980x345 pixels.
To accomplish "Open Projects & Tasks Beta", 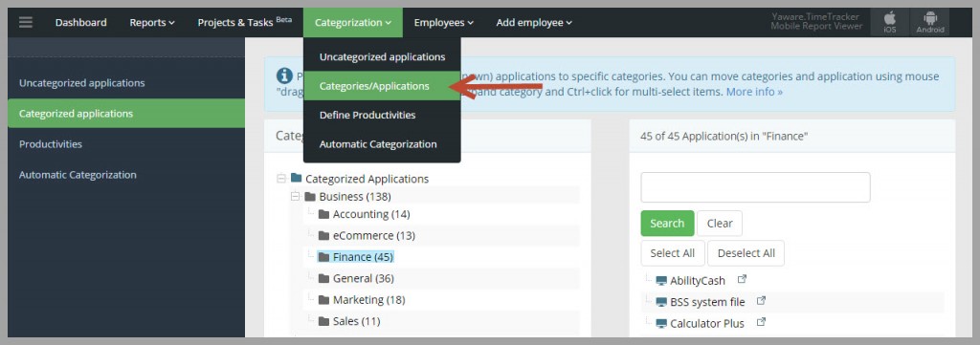I will pyautogui.click(x=245, y=23).
